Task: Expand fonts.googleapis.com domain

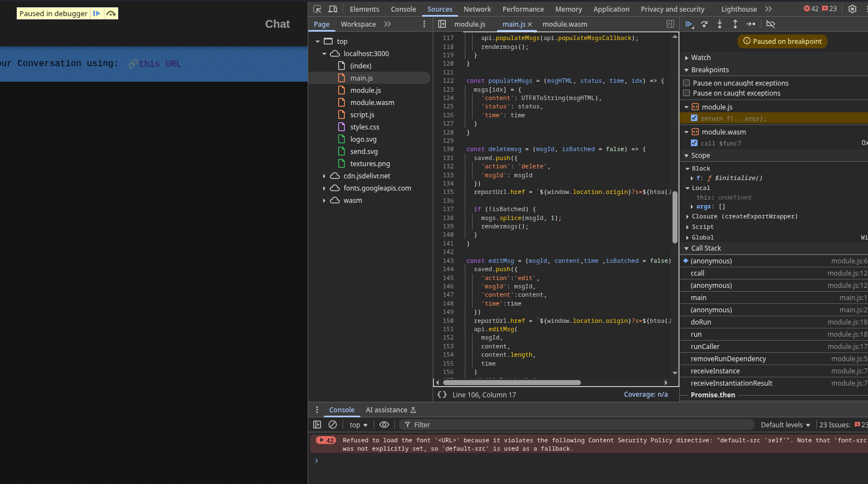Action: point(324,188)
